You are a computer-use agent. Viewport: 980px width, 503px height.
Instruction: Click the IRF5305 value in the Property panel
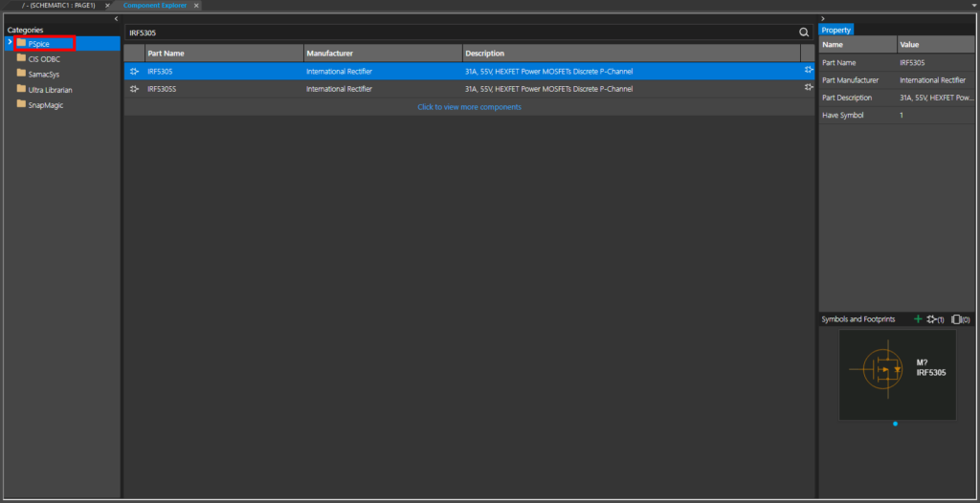point(912,62)
